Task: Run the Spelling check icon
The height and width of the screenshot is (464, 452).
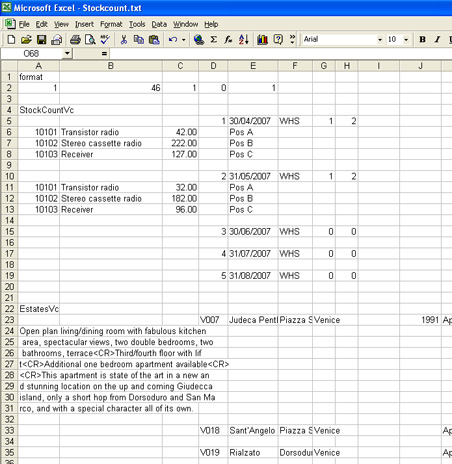Action: pos(105,40)
